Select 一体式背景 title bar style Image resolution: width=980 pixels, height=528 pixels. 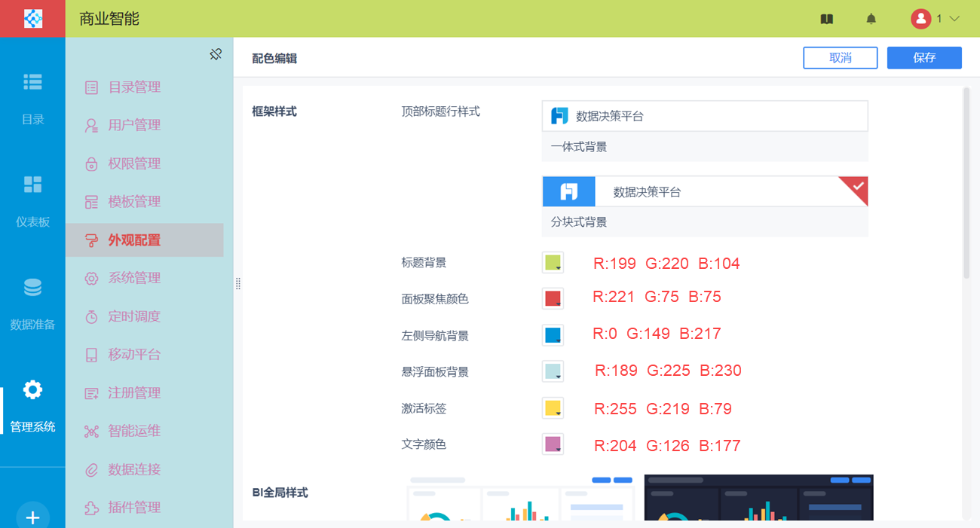(x=705, y=131)
